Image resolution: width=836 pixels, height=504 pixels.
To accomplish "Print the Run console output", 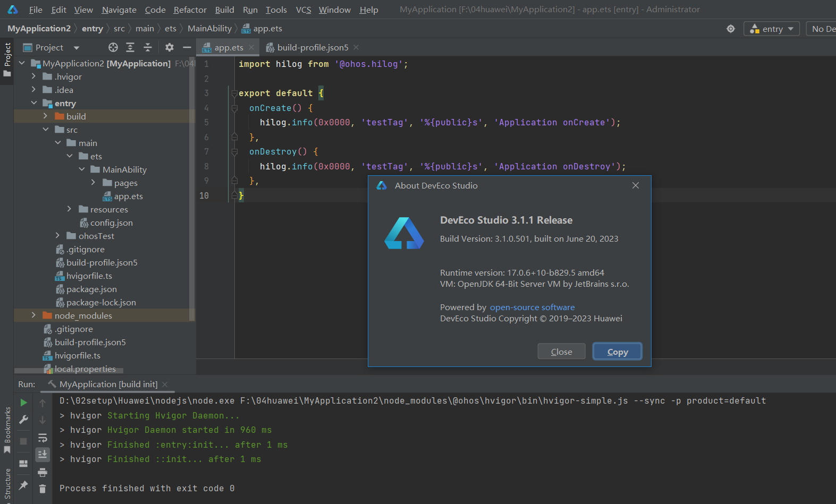I will [x=43, y=472].
